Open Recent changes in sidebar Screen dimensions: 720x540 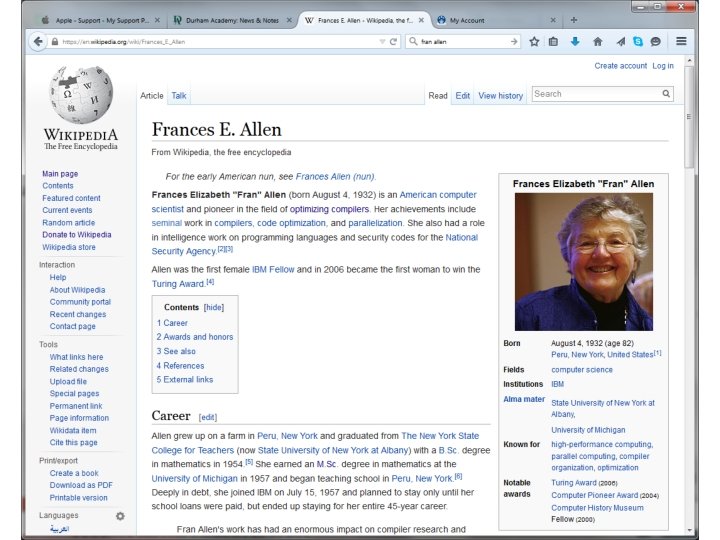pos(78,314)
